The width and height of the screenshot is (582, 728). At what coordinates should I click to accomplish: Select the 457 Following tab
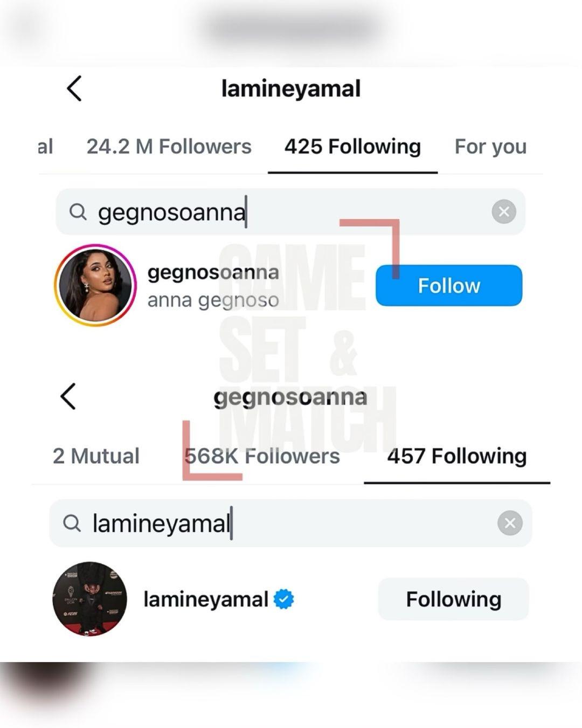tap(456, 456)
